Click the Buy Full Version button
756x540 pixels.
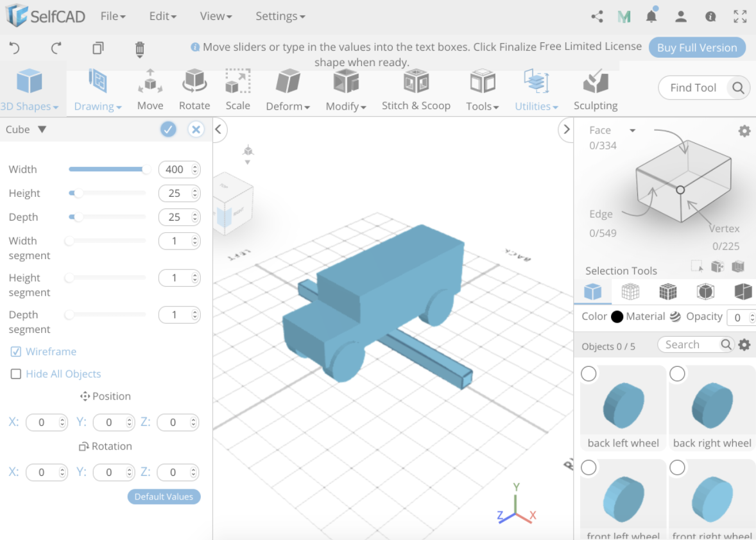pyautogui.click(x=697, y=47)
